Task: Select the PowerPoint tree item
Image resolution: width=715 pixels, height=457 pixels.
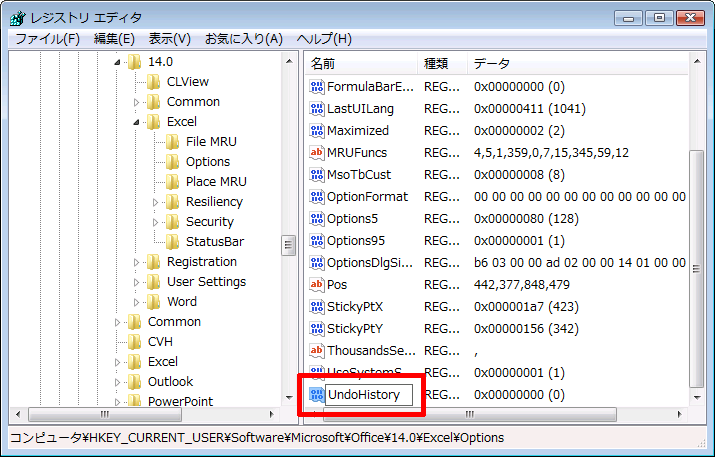Action: [180, 401]
